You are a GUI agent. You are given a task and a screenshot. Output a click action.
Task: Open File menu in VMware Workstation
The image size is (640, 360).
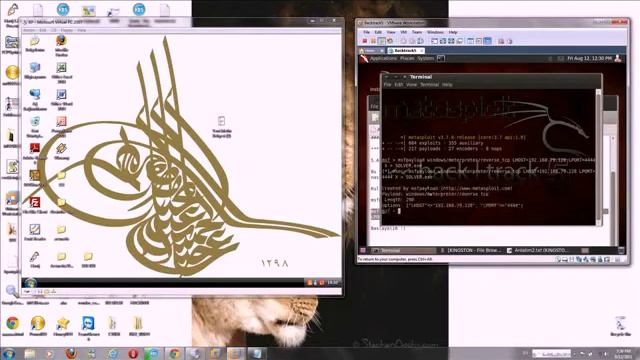tap(367, 32)
